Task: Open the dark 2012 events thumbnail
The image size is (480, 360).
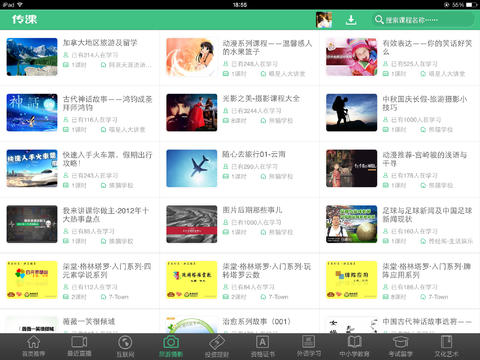Action: (32, 224)
